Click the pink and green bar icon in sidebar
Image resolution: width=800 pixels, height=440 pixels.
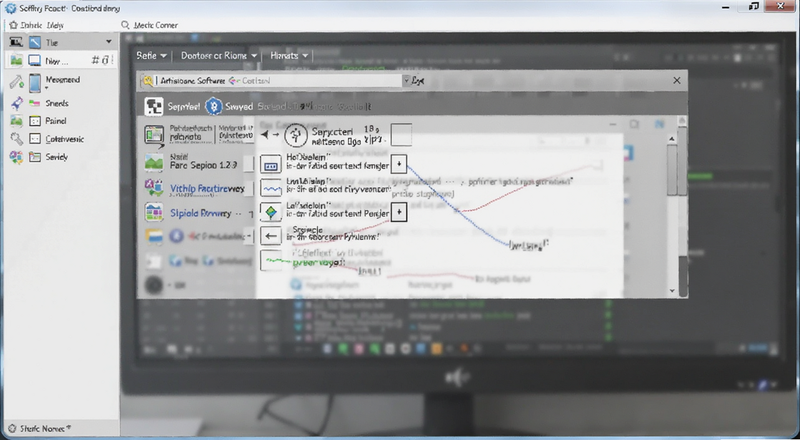point(35,103)
